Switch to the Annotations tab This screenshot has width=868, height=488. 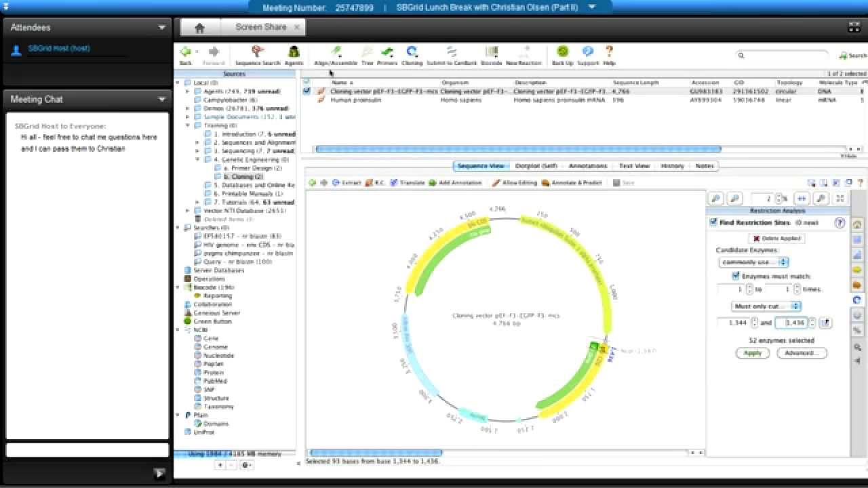pos(587,166)
